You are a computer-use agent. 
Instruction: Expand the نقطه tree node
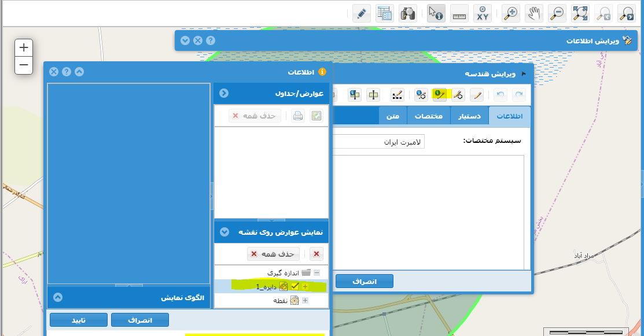306,300
